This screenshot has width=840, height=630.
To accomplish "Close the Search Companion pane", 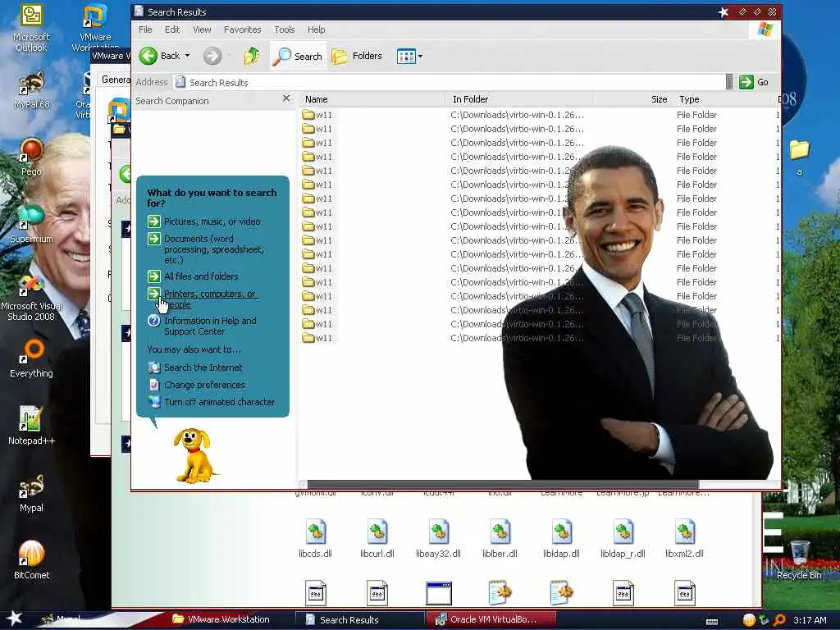I will coord(286,98).
